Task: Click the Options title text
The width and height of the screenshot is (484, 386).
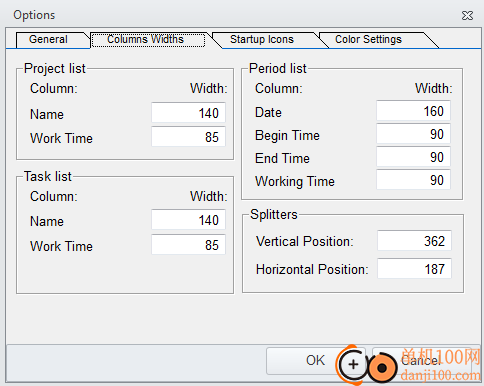Action: point(34,15)
